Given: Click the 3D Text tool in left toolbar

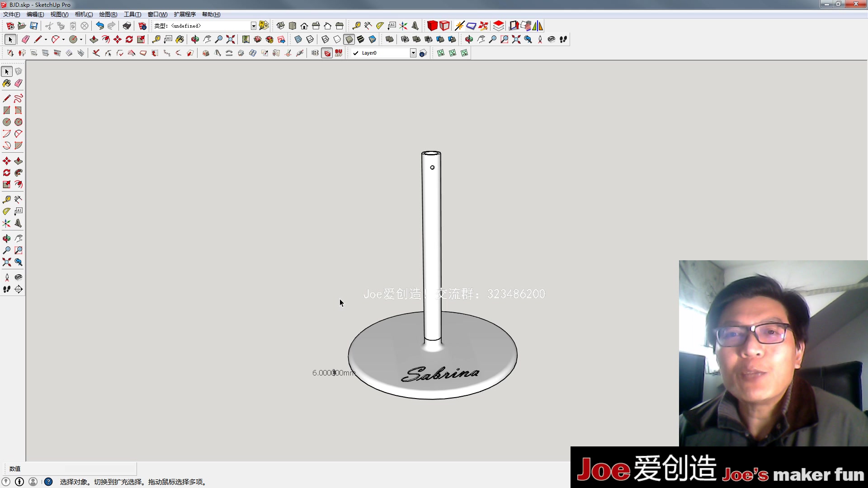Looking at the screenshot, I should [19, 223].
